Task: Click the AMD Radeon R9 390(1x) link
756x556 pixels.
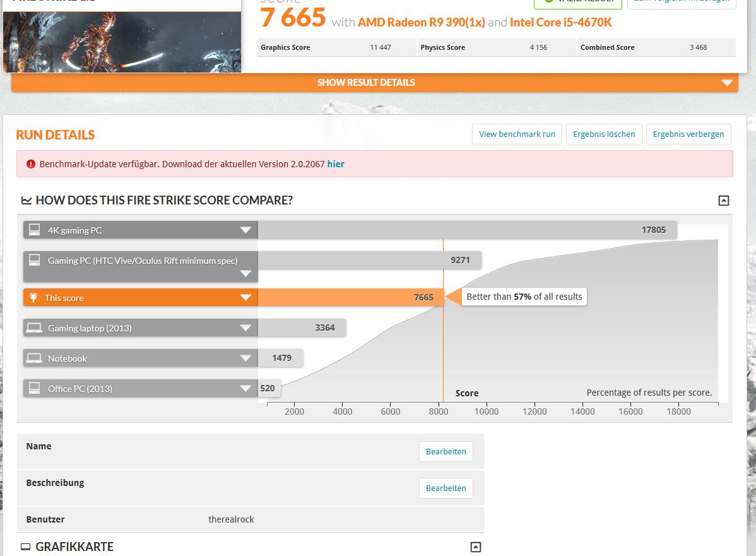Action: tap(422, 23)
